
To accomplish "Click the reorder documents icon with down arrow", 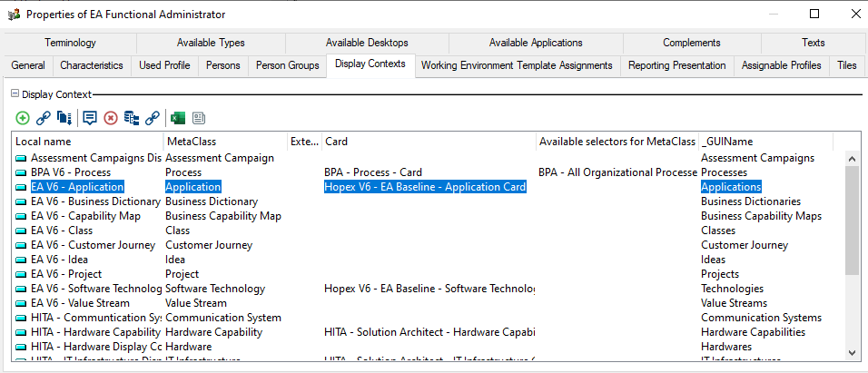I will (x=64, y=118).
